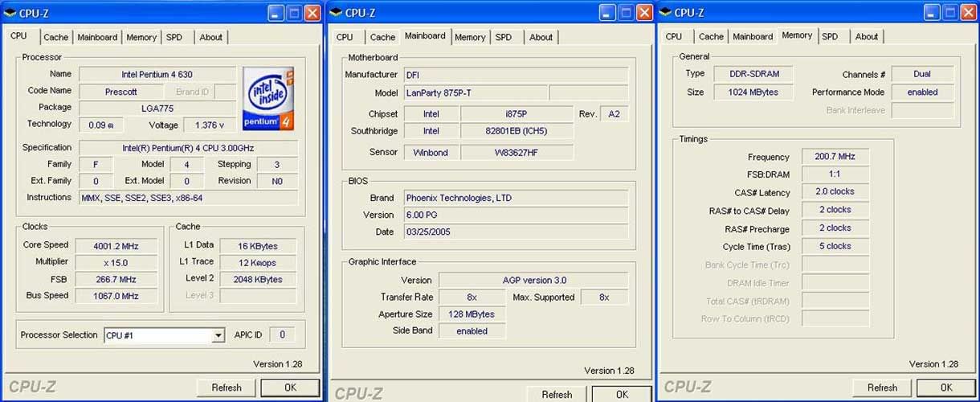Click the Sensor value 'W83627HF'

[x=517, y=152]
